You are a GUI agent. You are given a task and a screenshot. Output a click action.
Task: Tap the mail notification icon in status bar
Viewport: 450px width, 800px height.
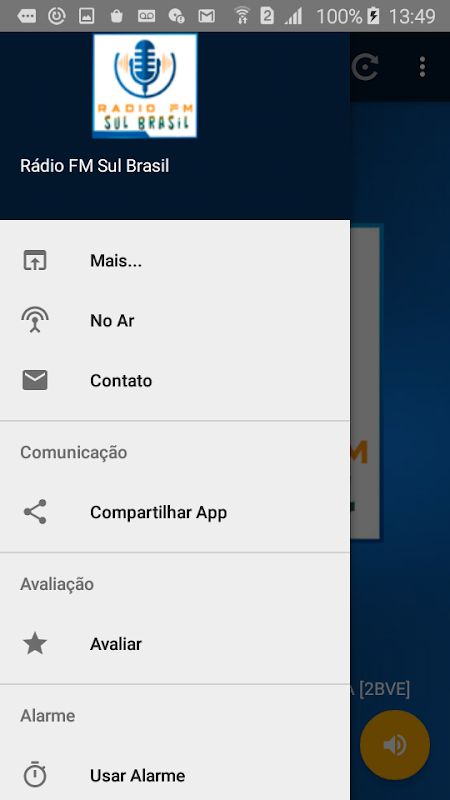tap(207, 16)
